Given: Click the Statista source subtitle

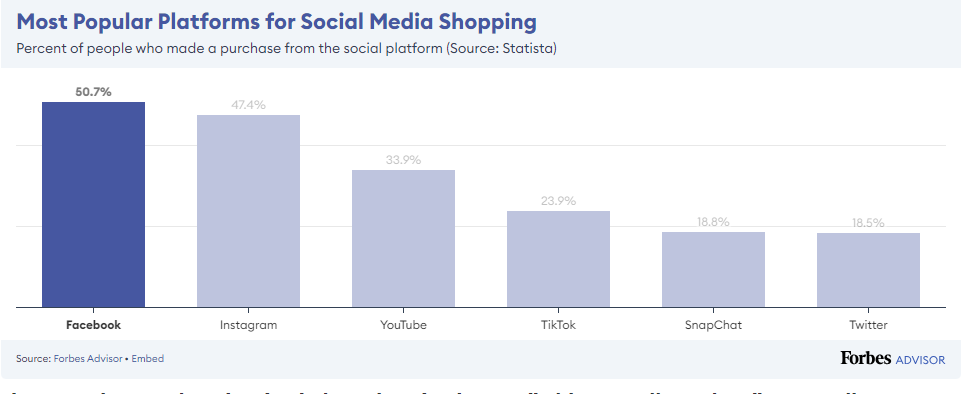Looking at the screenshot, I should (286, 48).
